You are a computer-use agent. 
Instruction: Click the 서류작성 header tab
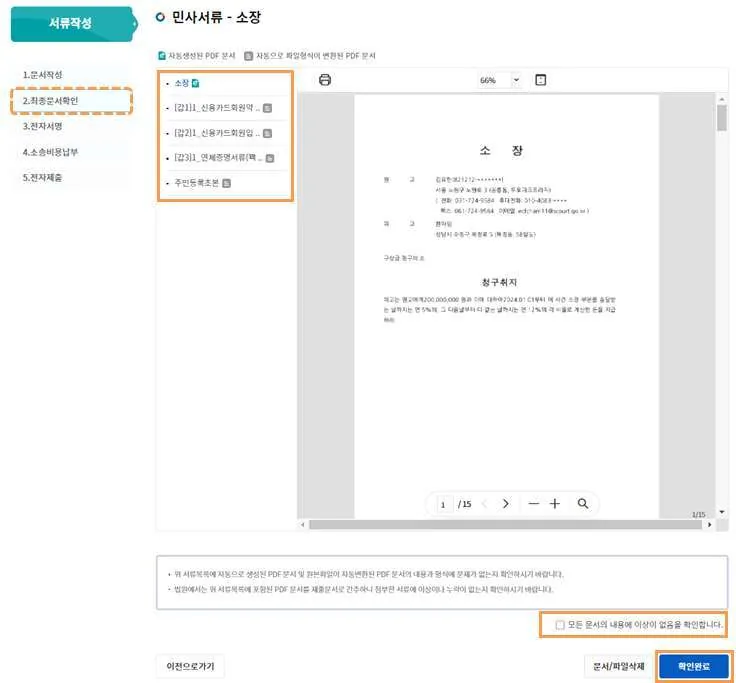click(73, 23)
